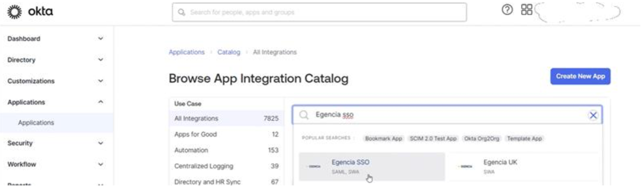644x193 pixels.
Task: Open Security in sidebar
Action: pos(20,143)
